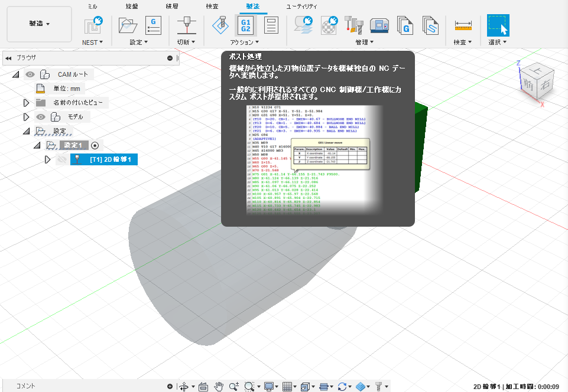Click the orbit tool in navigation bar
The width and height of the screenshot is (568, 392).
(184, 387)
